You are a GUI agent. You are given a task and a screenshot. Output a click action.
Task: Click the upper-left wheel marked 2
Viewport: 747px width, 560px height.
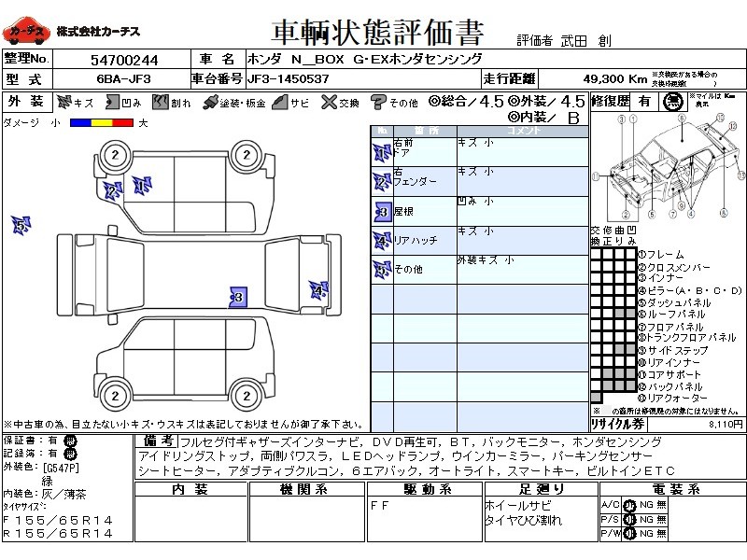coord(115,155)
